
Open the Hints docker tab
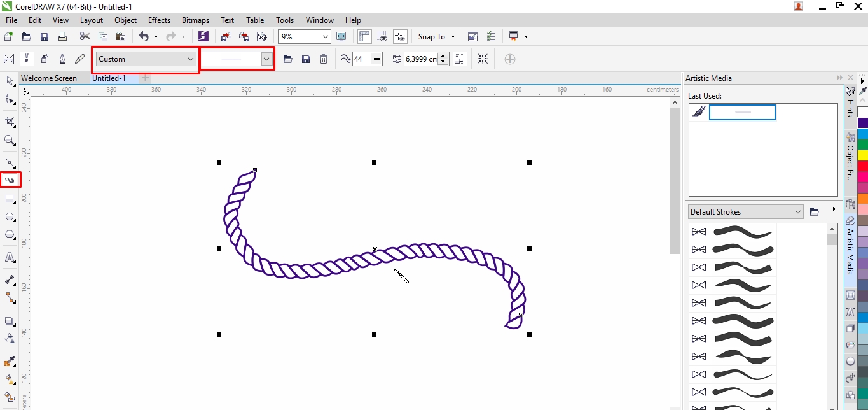pos(850,102)
